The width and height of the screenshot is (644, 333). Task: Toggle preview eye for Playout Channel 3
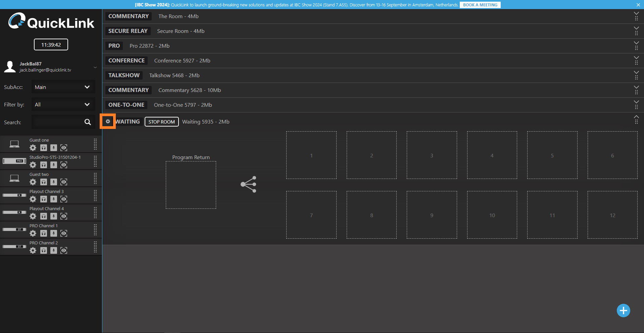[x=64, y=199]
